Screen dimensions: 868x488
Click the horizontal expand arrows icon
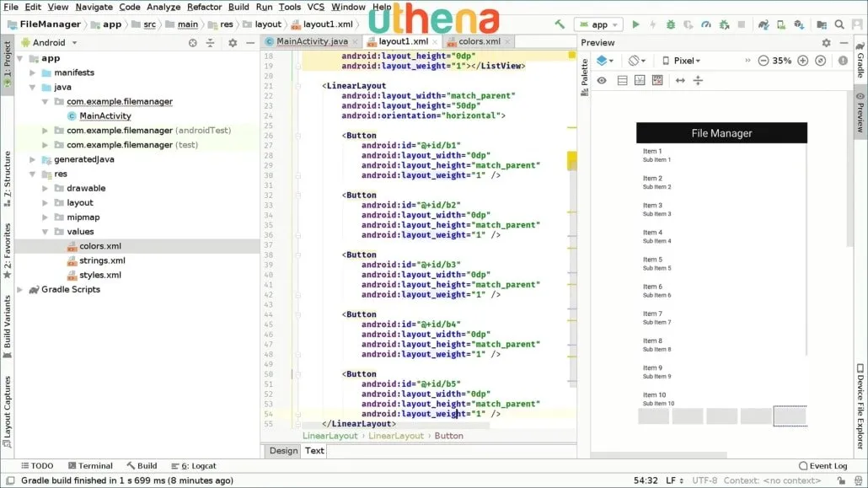coord(680,80)
